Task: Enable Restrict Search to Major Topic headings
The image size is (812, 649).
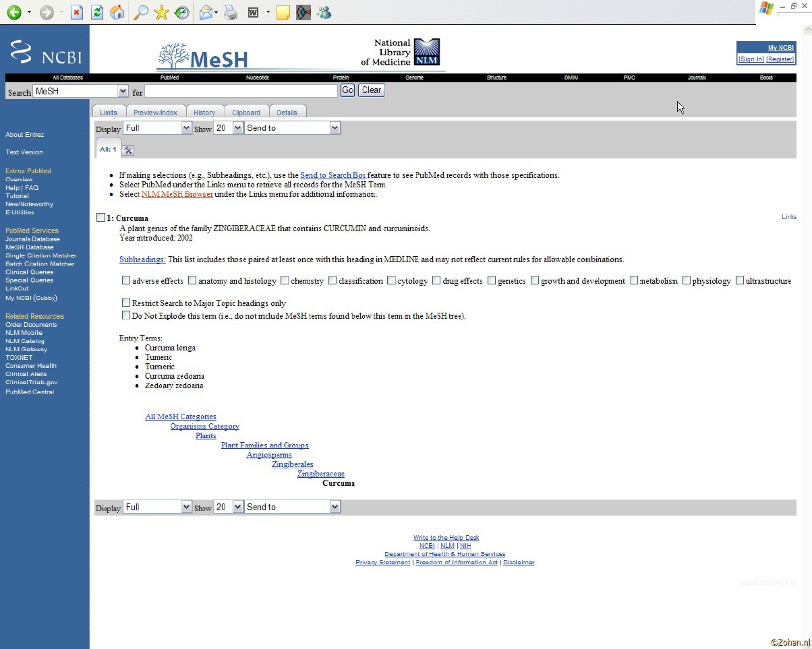Action: click(x=126, y=303)
